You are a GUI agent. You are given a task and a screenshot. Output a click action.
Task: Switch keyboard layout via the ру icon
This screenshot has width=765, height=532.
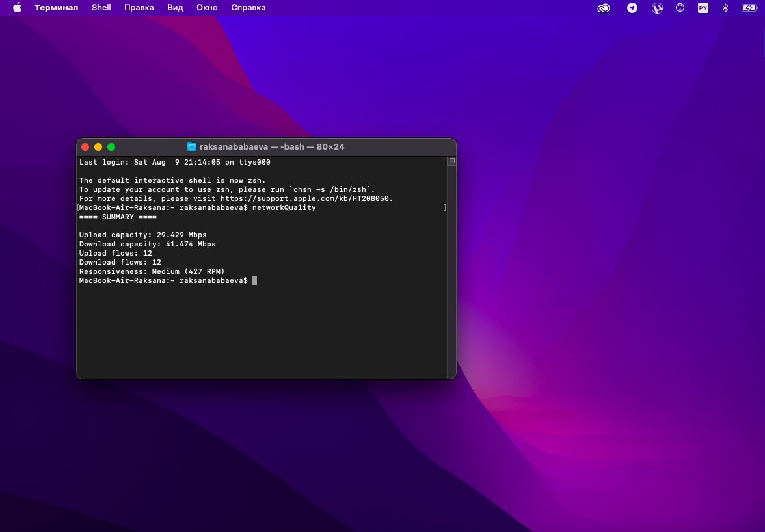[x=703, y=8]
